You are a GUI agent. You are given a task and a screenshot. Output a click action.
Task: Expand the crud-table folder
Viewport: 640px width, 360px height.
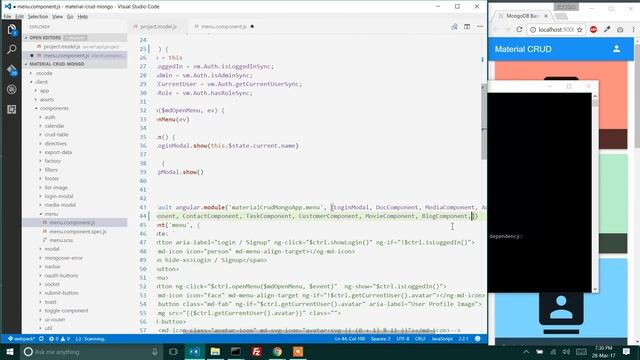[56, 135]
